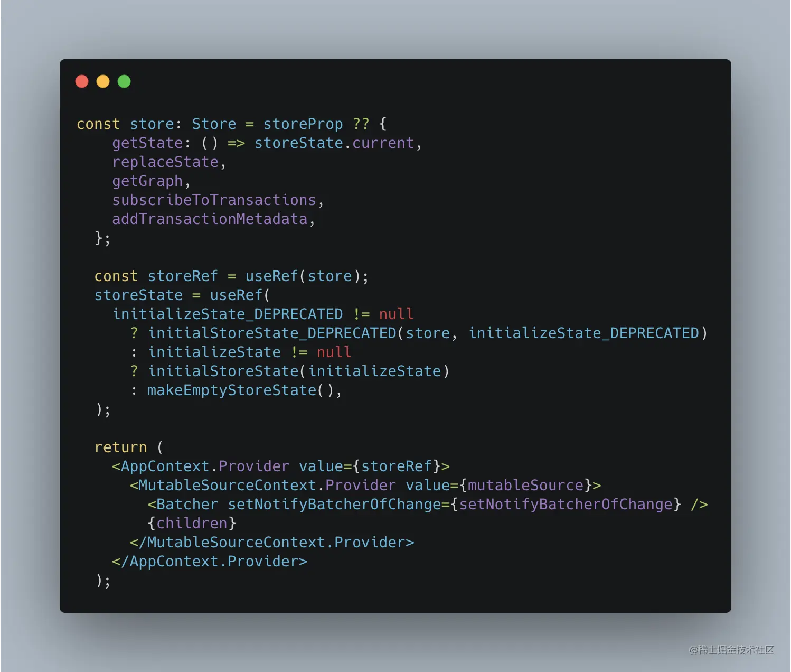The height and width of the screenshot is (672, 791).
Task: Click the first red null keyword
Action: (x=396, y=314)
